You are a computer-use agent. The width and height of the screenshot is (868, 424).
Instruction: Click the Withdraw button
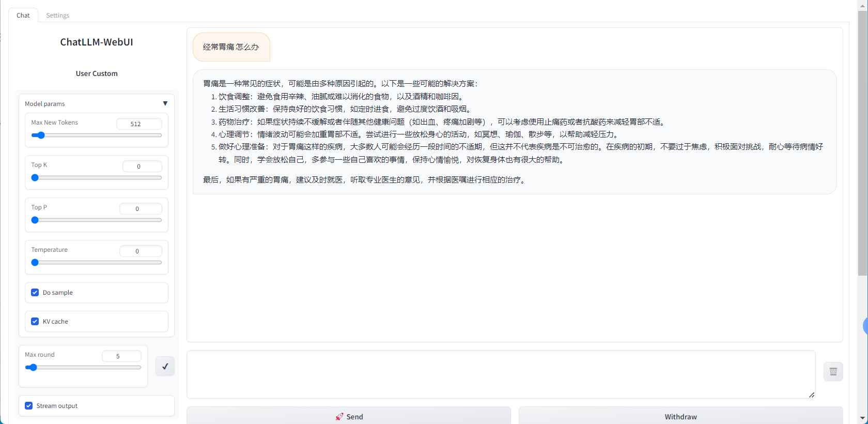point(680,416)
